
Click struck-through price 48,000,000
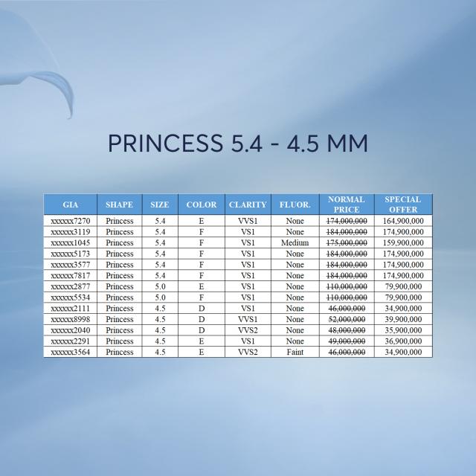(347, 330)
